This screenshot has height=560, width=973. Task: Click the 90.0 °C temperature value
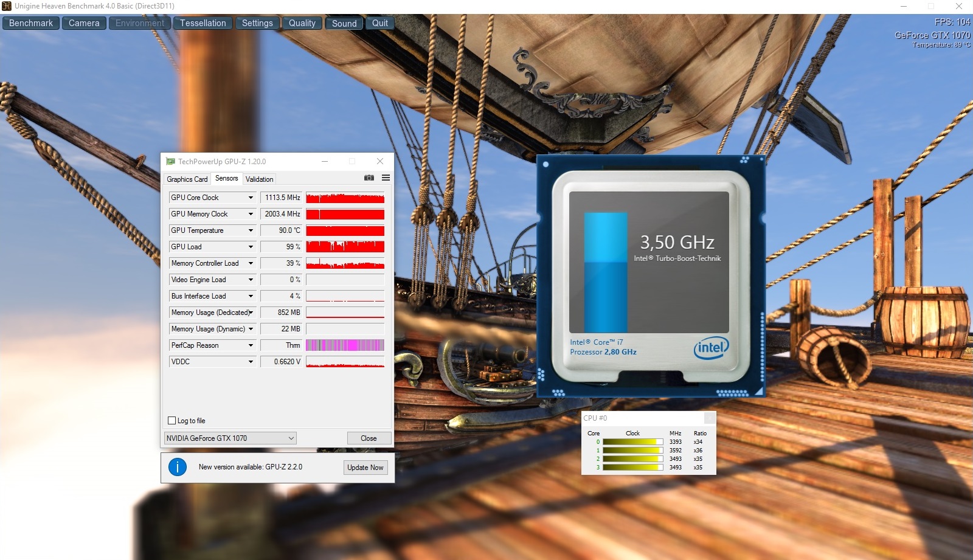pyautogui.click(x=282, y=230)
